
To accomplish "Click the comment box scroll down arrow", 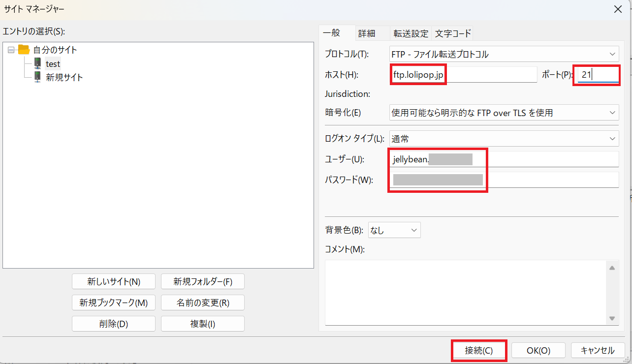I will (x=612, y=318).
